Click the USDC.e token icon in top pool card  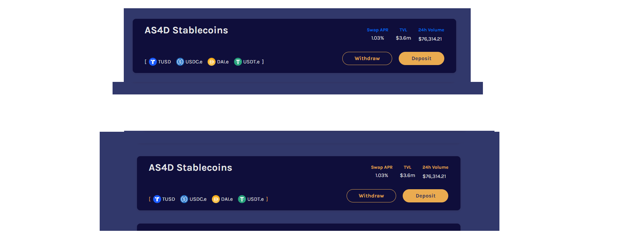click(180, 62)
